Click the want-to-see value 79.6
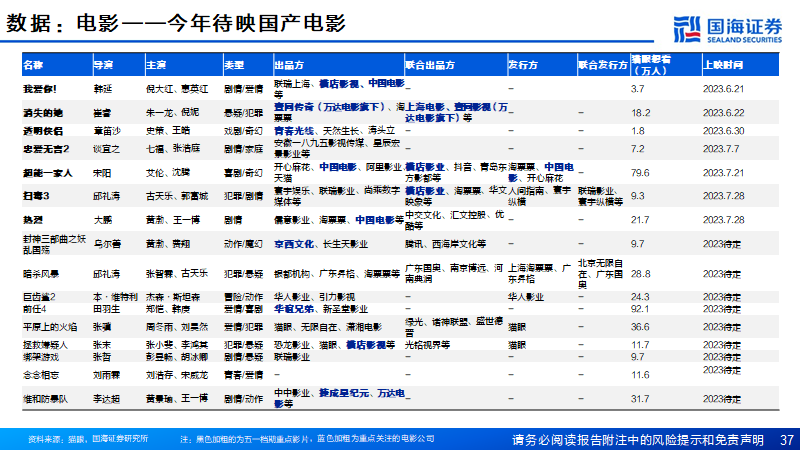This screenshot has width=800, height=450. point(640,173)
